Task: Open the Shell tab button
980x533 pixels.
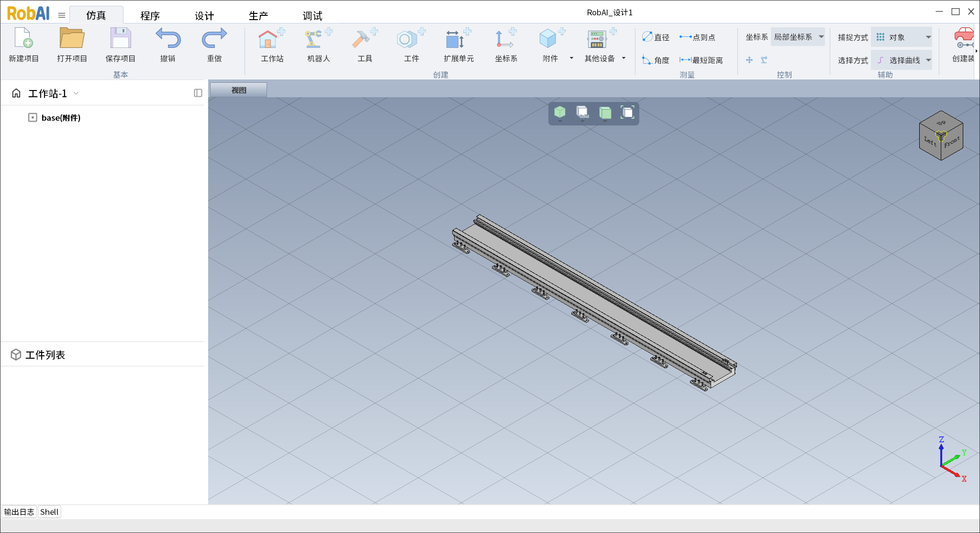Action: (x=49, y=512)
